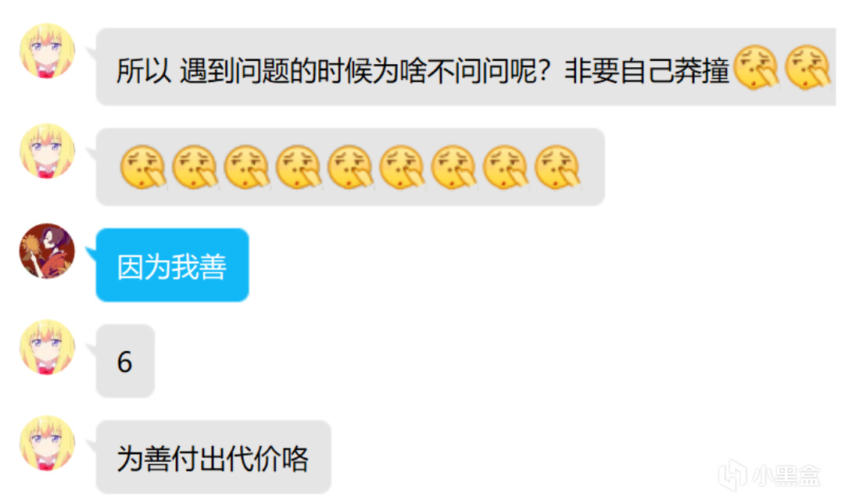The height and width of the screenshot is (504, 845).
Task: Click the seventh emoji in the emoji row
Action: [453, 167]
